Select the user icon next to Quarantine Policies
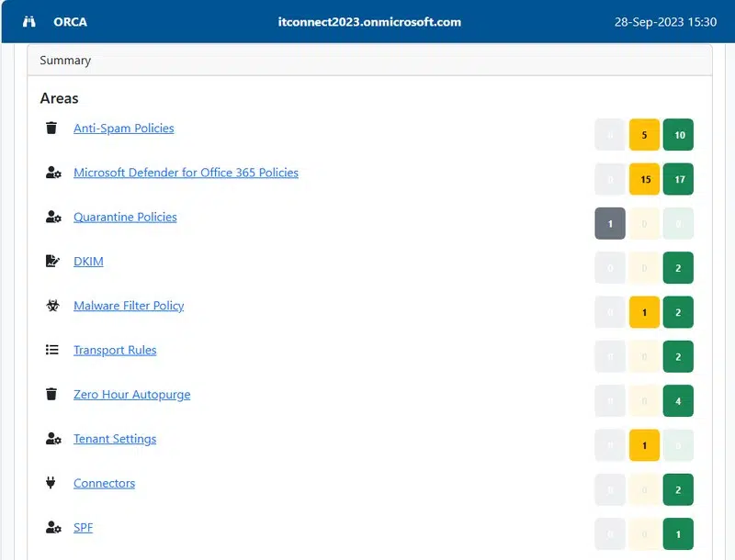 [51, 217]
